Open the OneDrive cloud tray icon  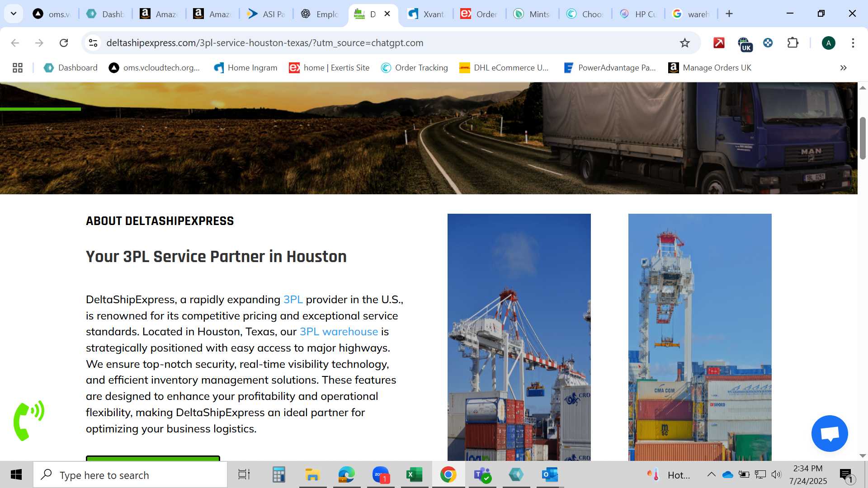727,474
